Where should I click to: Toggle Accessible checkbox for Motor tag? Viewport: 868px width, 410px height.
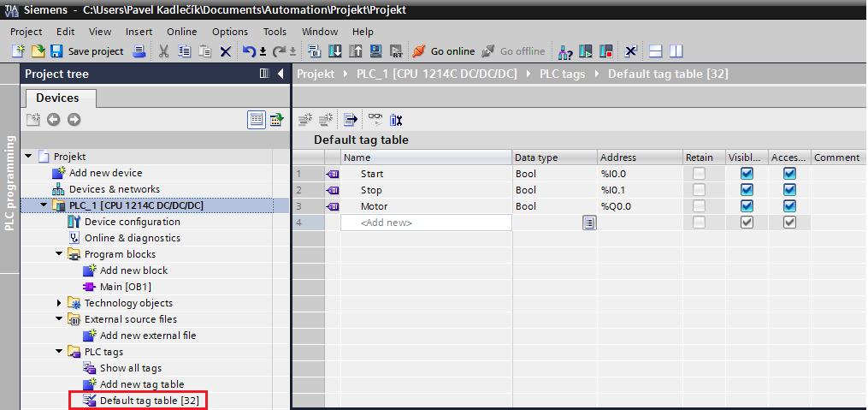click(790, 206)
